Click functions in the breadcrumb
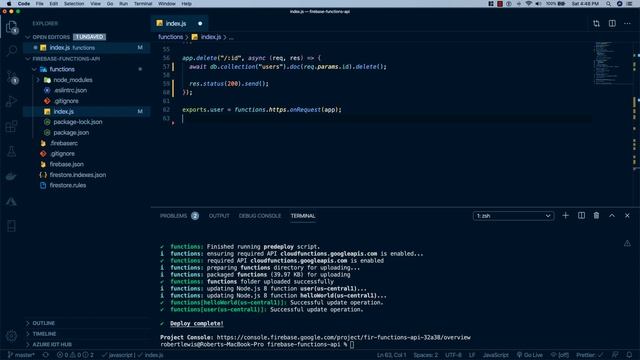The width and height of the screenshot is (640, 360). pyautogui.click(x=170, y=37)
